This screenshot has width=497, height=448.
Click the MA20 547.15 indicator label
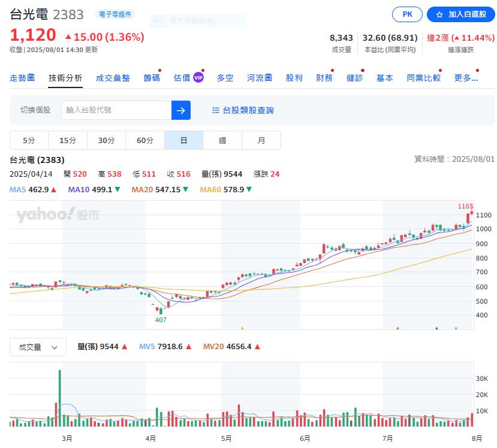coord(160,190)
